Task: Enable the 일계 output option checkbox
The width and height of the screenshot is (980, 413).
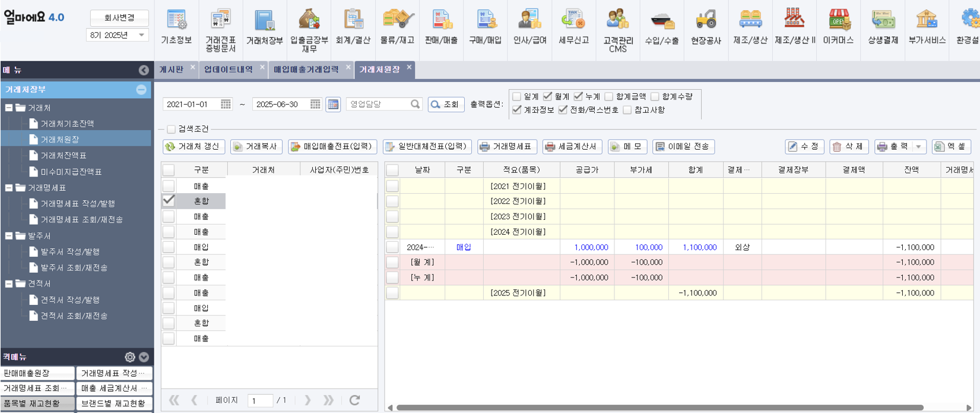Action: (516, 96)
